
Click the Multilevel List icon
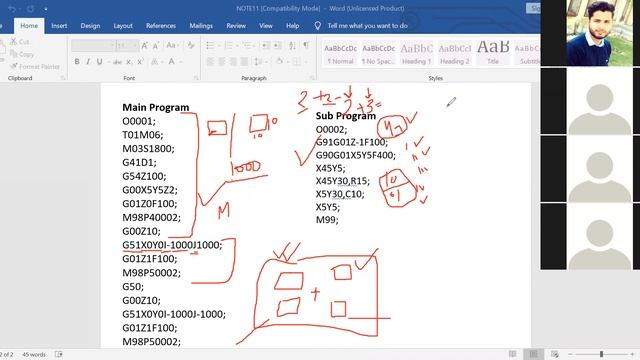point(247,45)
